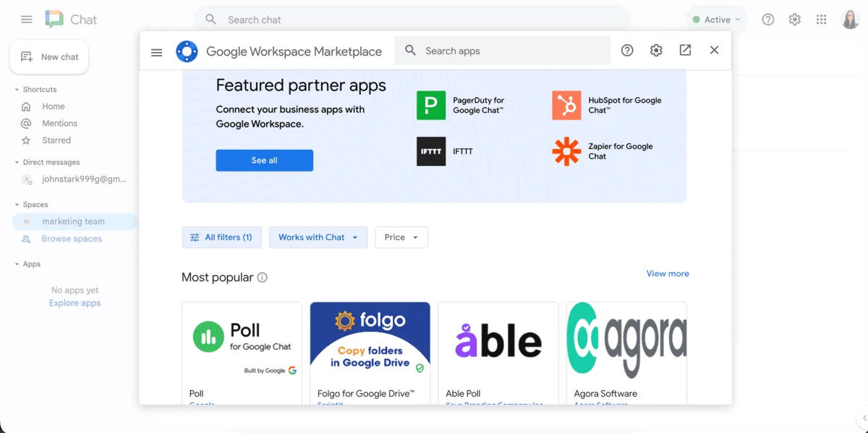
Task: Click the Most popular info icon
Action: pos(263,277)
